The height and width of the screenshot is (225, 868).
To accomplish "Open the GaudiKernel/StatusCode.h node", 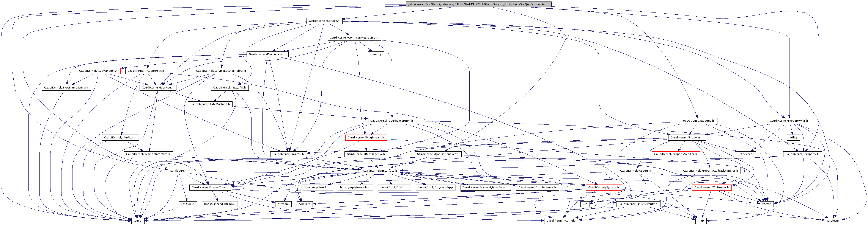I will click(x=210, y=187).
